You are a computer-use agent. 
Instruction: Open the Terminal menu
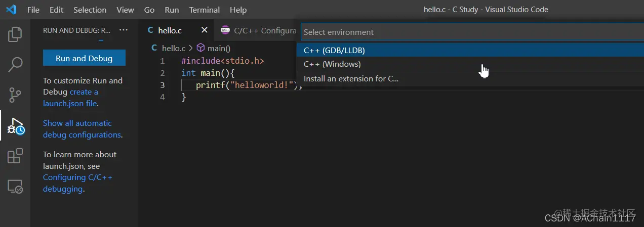pos(205,10)
